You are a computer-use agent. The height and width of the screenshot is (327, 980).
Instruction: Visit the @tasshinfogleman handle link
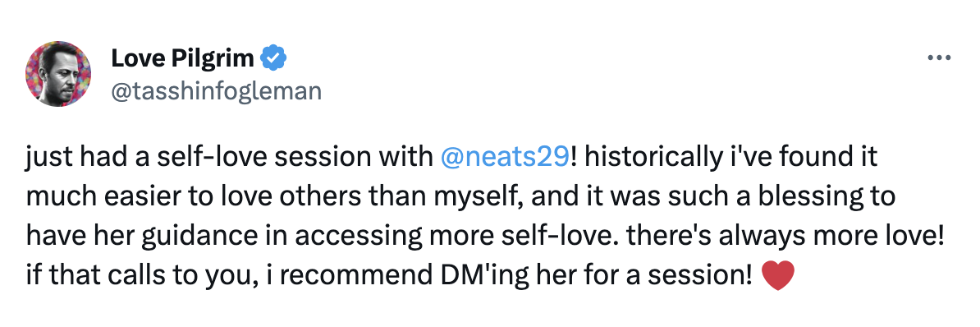[x=216, y=92]
